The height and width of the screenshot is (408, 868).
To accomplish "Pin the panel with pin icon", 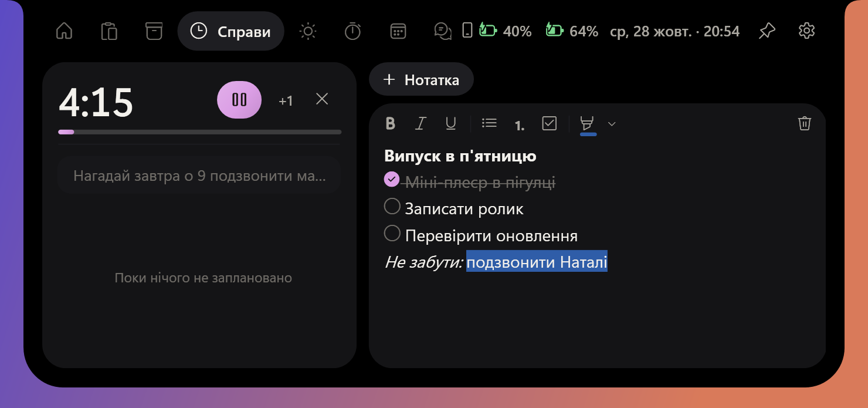I will point(767,31).
